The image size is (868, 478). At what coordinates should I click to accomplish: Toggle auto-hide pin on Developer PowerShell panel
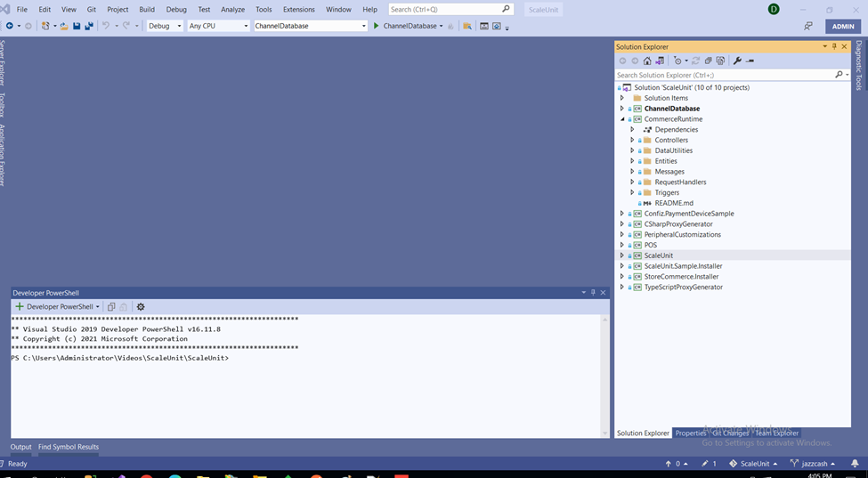pyautogui.click(x=593, y=293)
